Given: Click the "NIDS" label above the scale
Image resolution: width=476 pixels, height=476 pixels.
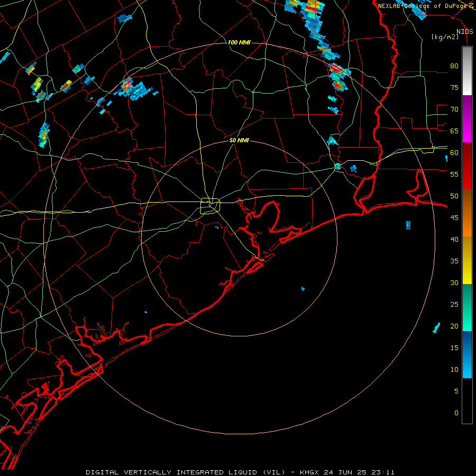Looking at the screenshot, I should click(465, 32).
